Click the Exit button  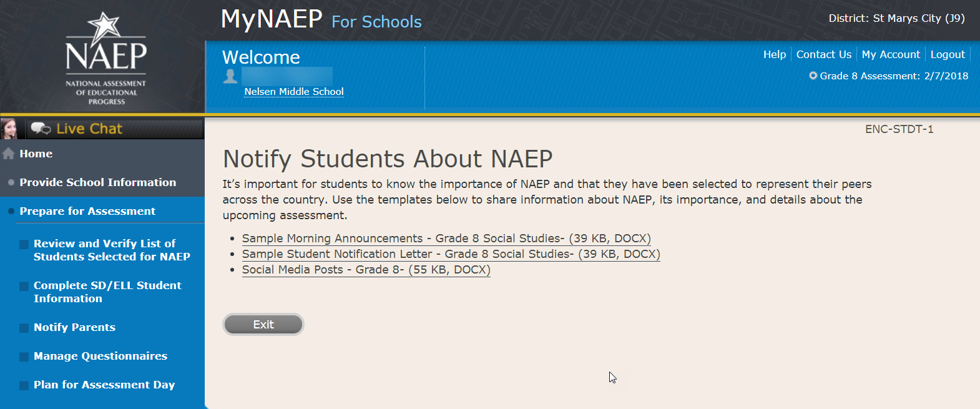tap(263, 324)
